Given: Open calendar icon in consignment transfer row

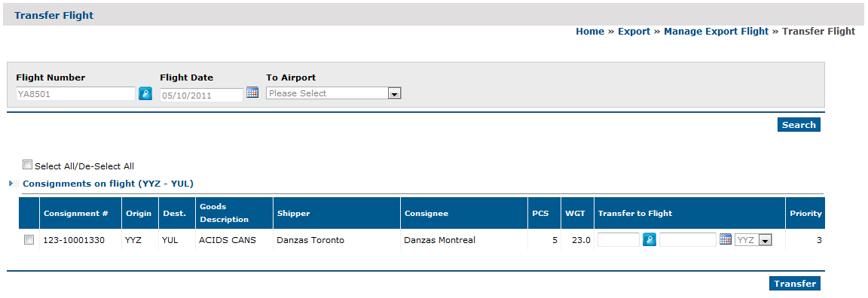Looking at the screenshot, I should point(725,239).
